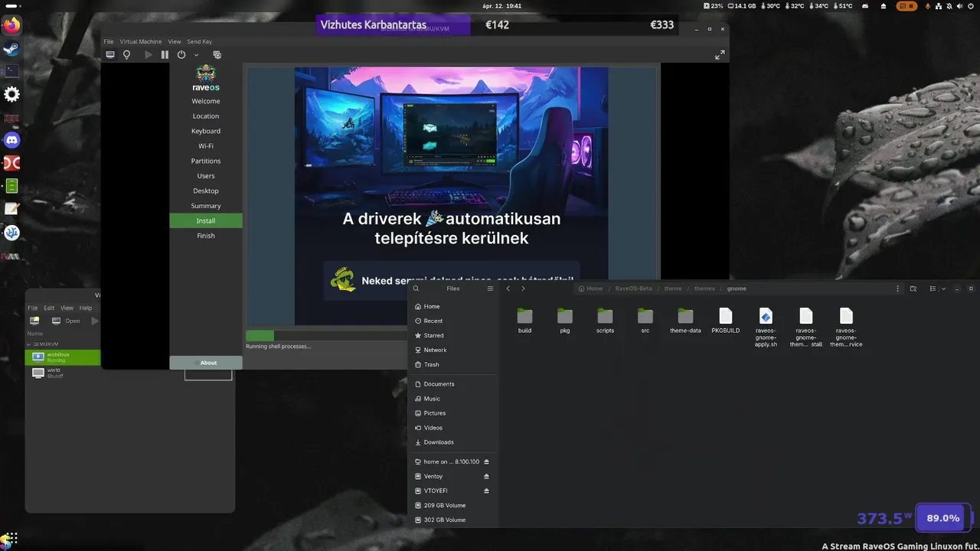Open Discord from the dock
The width and height of the screenshot is (980, 551).
[x=11, y=140]
